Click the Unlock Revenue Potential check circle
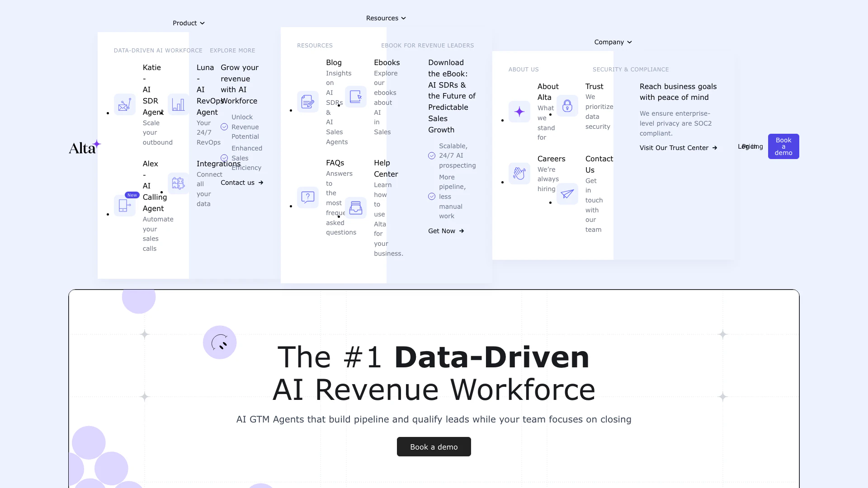 tap(224, 127)
